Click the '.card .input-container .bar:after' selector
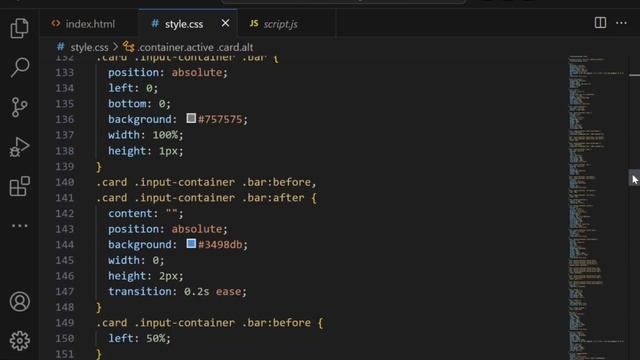This screenshot has width=640, height=360. click(200, 198)
